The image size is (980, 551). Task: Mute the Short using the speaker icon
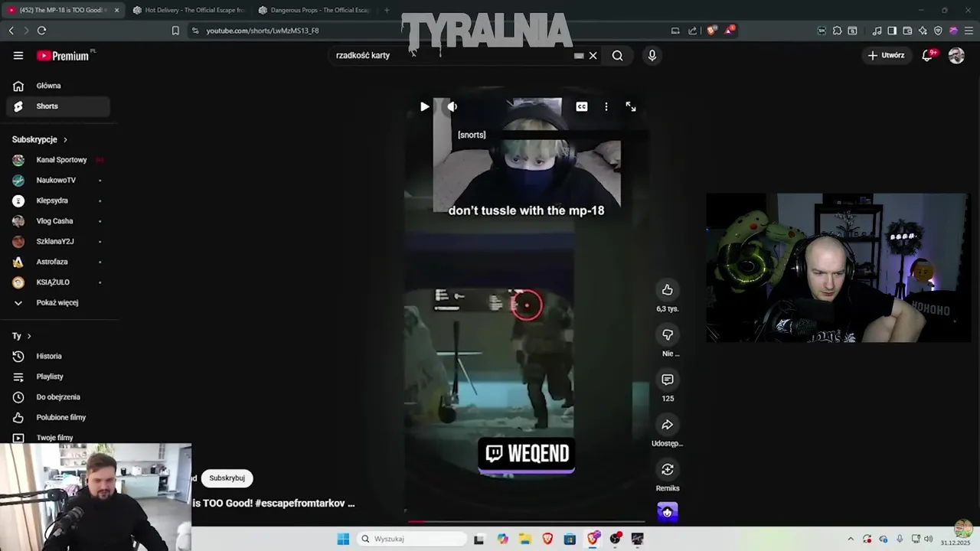[x=452, y=106]
